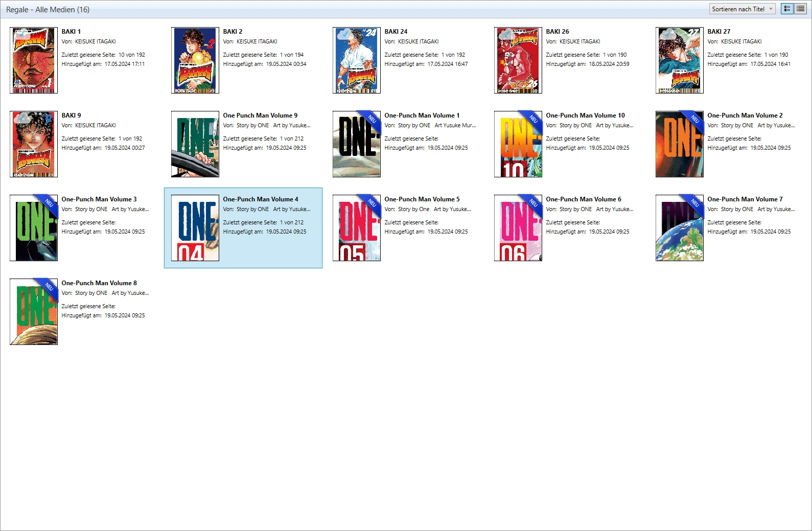The image size is (812, 531).
Task: Click NEU ribbon on One-Punch Man Volume 8
Action: 48,288
